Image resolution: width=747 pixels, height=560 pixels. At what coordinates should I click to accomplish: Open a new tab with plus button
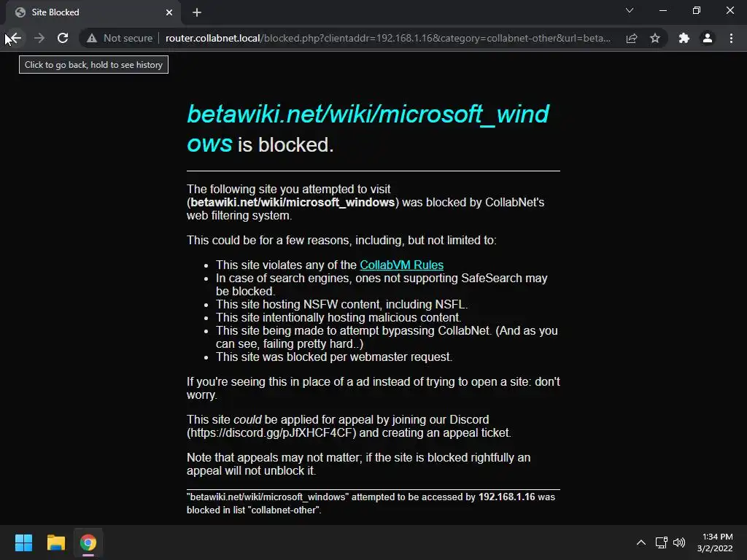(x=197, y=12)
